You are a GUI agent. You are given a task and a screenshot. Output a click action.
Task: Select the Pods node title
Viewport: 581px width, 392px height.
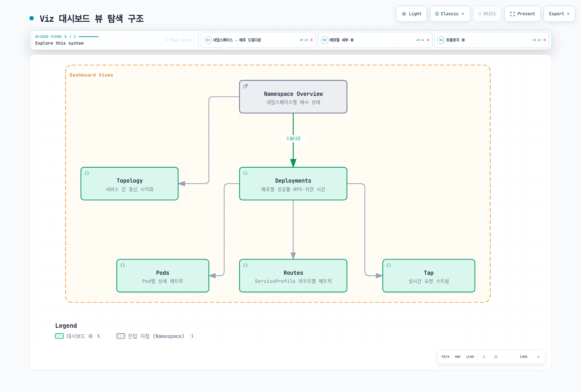tap(163, 273)
